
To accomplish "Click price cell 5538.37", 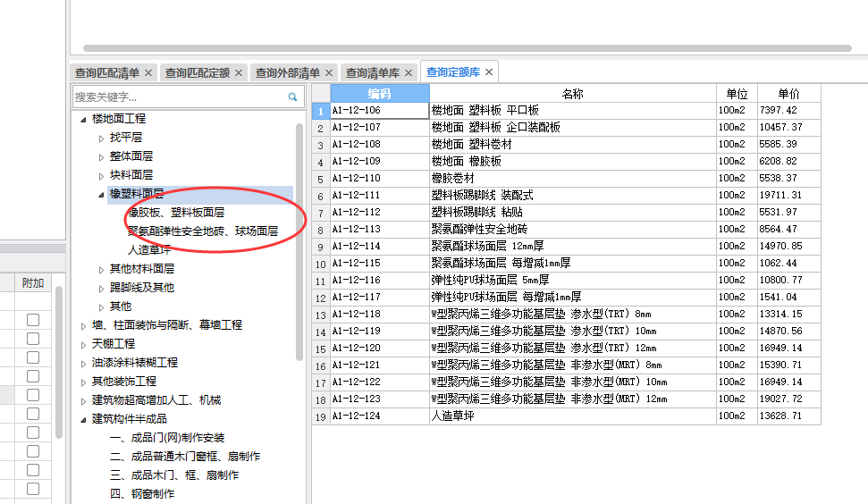I will [x=788, y=178].
